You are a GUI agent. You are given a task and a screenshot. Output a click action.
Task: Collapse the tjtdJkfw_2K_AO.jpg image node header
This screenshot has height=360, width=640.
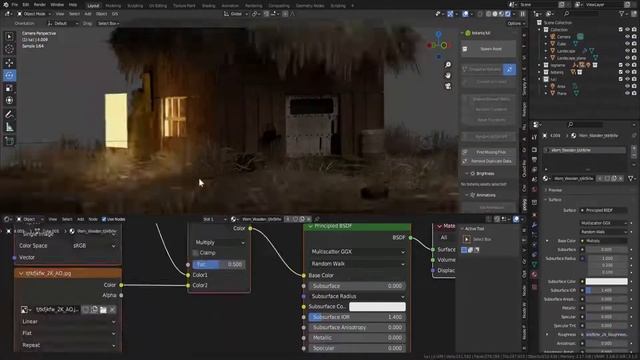click(x=21, y=273)
